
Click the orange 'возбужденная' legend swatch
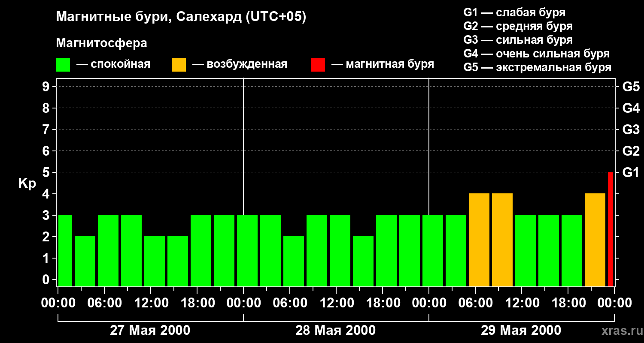point(179,65)
